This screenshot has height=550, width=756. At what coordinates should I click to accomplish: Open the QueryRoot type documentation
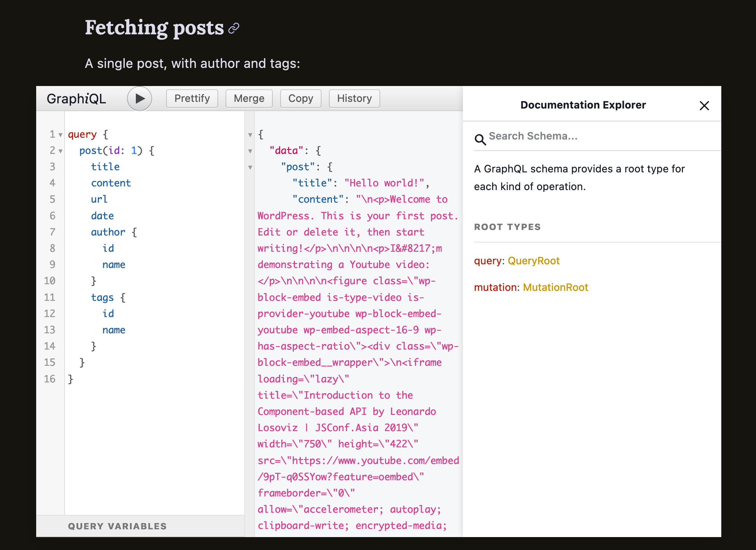pos(534,261)
